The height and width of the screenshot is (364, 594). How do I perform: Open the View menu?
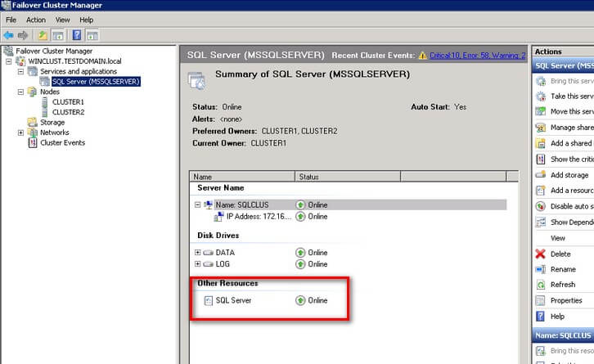point(62,20)
